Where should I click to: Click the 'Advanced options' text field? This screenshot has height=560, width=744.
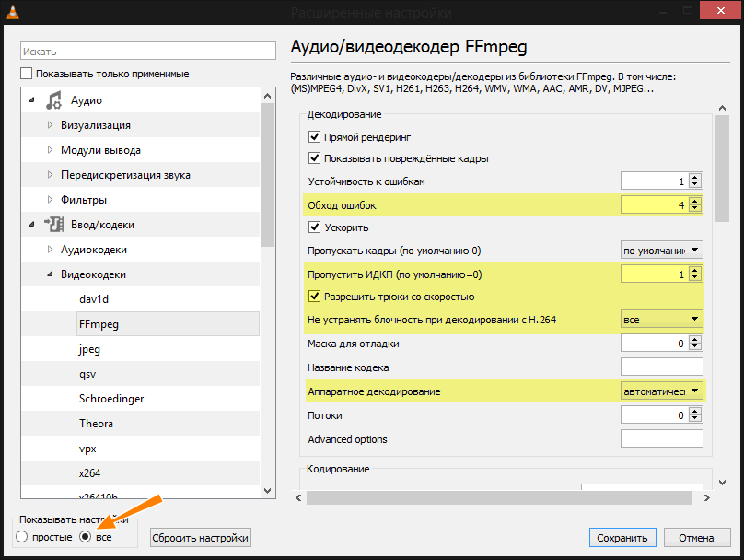(661, 438)
